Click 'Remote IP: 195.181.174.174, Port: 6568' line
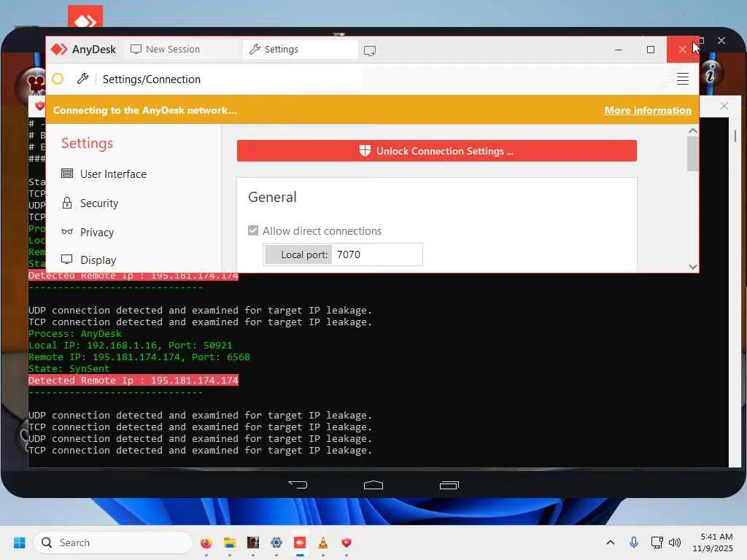The width and height of the screenshot is (747, 560). [x=139, y=357]
